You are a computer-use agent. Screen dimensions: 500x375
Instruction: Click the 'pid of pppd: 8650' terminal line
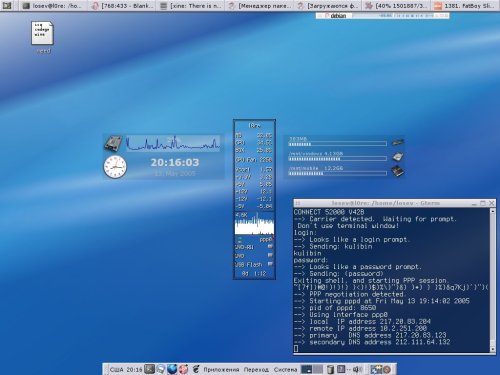tap(335, 308)
